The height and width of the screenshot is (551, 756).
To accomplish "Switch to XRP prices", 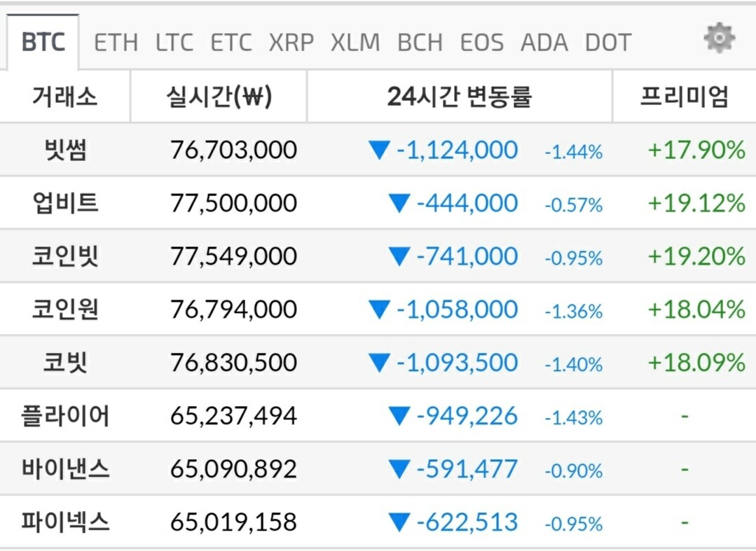I will [x=291, y=43].
